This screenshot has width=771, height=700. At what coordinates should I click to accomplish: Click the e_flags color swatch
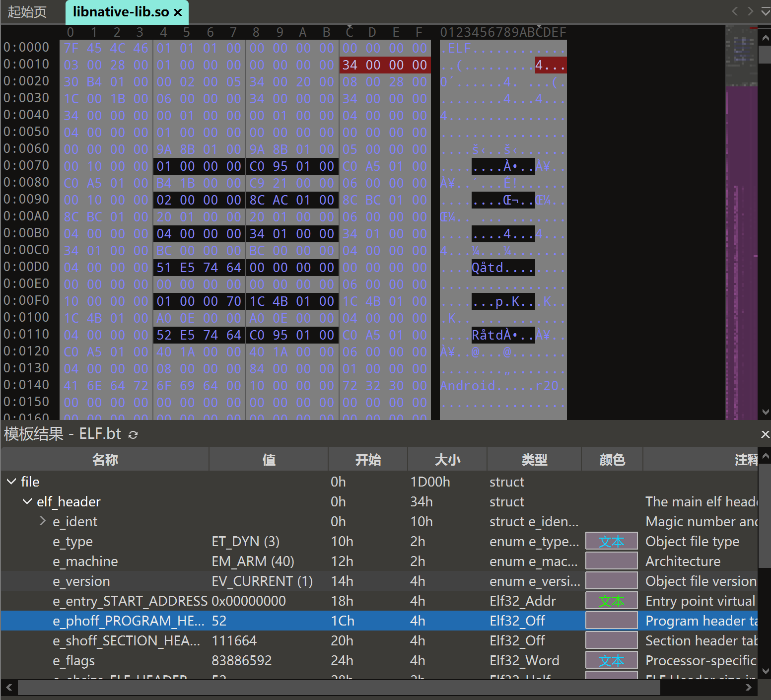tap(611, 660)
